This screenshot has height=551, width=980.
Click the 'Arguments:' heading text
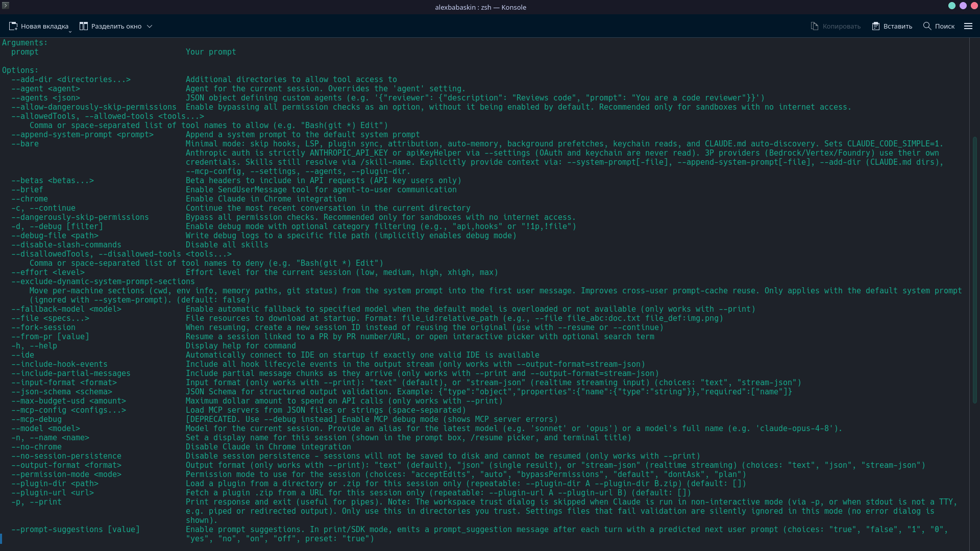(25, 43)
